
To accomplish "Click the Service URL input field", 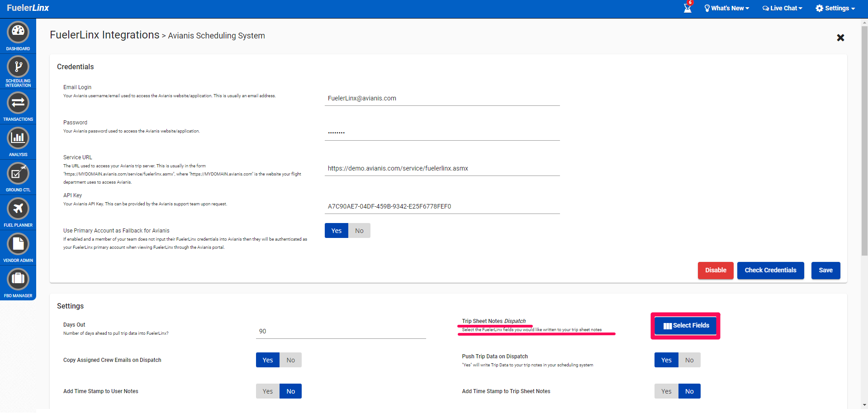I will point(442,168).
